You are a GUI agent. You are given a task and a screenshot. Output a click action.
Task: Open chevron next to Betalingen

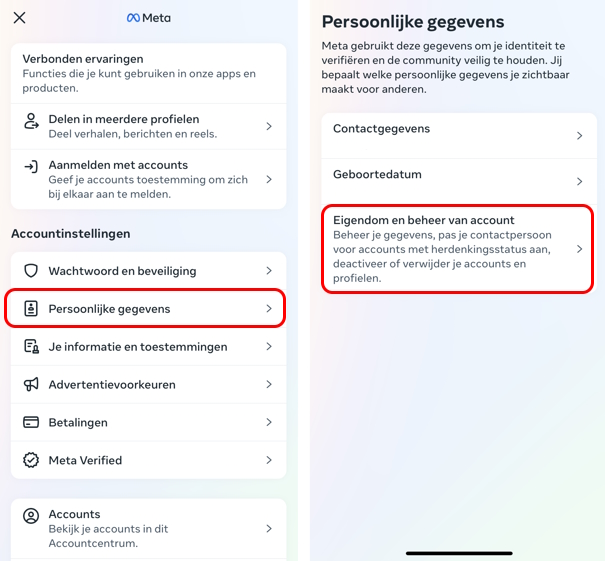point(269,422)
